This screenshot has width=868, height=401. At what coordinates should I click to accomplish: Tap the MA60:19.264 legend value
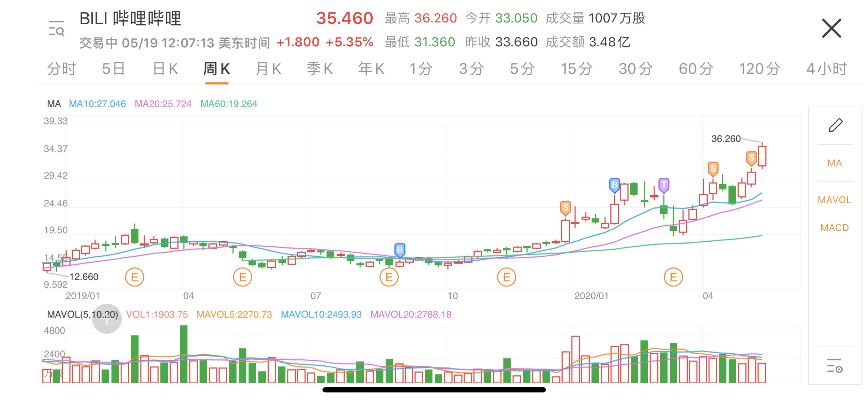229,104
